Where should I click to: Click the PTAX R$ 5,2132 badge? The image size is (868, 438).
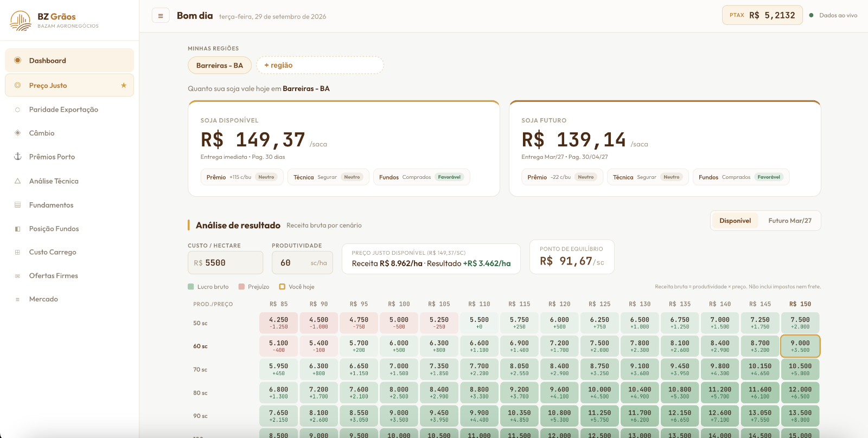pyautogui.click(x=762, y=15)
